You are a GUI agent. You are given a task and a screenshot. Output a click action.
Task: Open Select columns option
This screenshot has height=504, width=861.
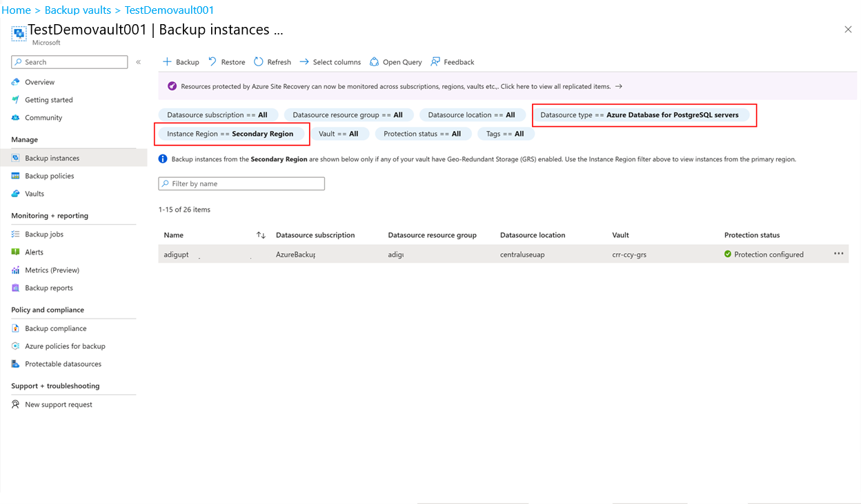[x=330, y=62]
